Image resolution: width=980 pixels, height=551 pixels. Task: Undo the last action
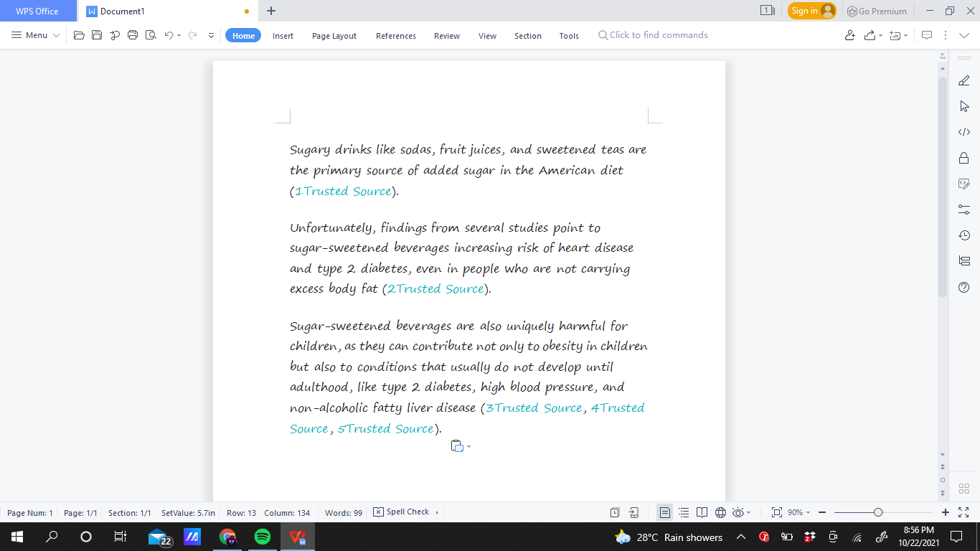point(169,35)
